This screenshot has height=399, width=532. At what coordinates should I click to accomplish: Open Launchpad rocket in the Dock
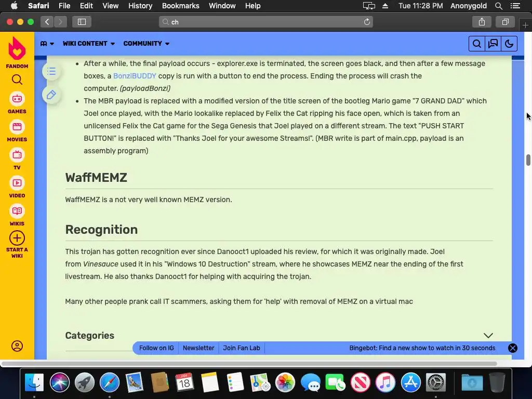pos(85,382)
